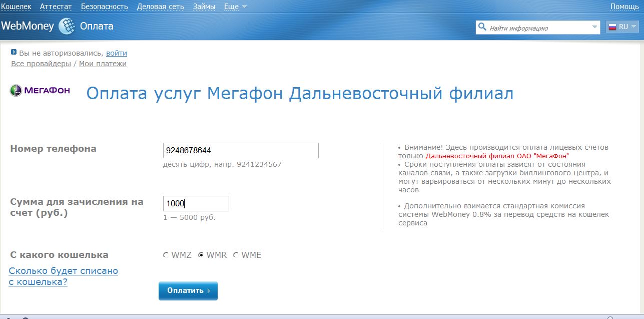Open the Деловая сеть menu item
Screen dimensions: 644x319
click(x=161, y=7)
